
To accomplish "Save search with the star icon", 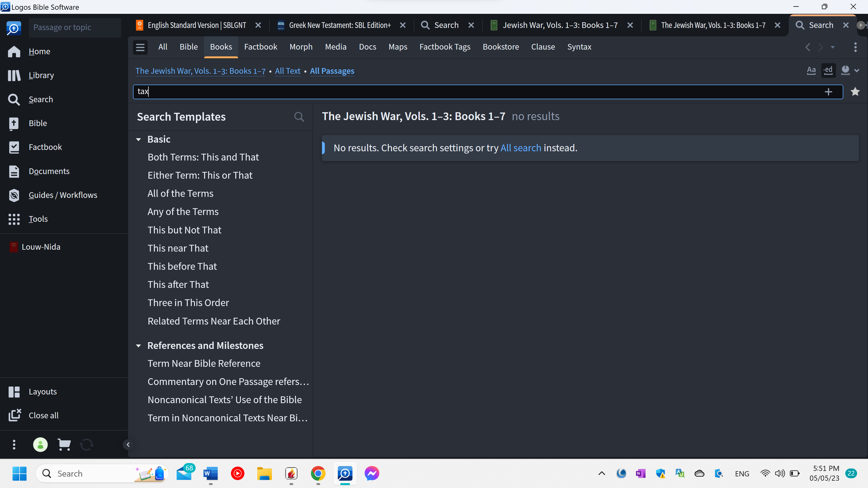I will point(855,92).
